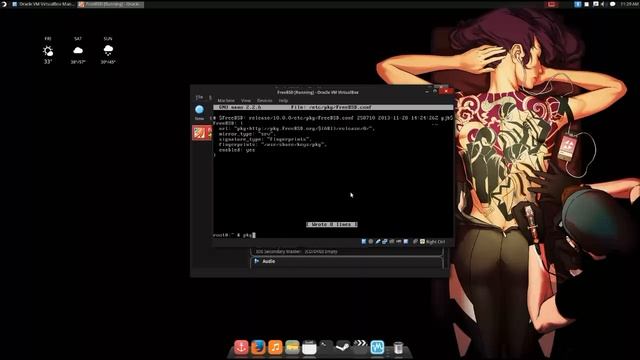This screenshot has height=360, width=640.
Task: Open the Machine menu in the FreeBSD VM window
Action: pyautogui.click(x=226, y=100)
